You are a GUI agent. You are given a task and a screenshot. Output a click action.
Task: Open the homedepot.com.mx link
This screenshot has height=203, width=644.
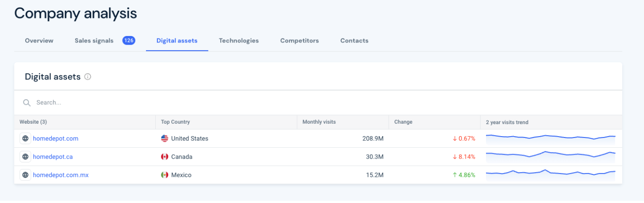[x=60, y=175]
